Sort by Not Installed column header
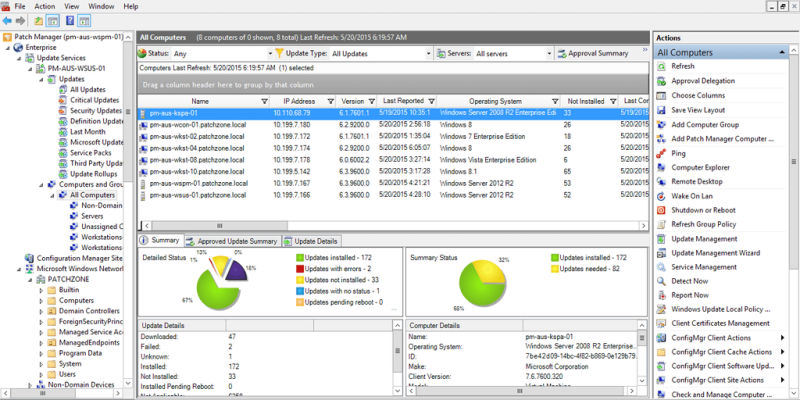The height and width of the screenshot is (400, 800). [586, 101]
